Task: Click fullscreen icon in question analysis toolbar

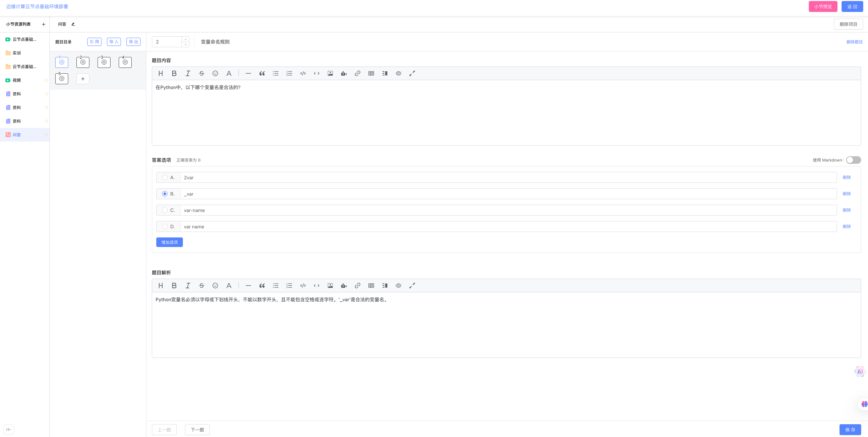Action: click(412, 286)
